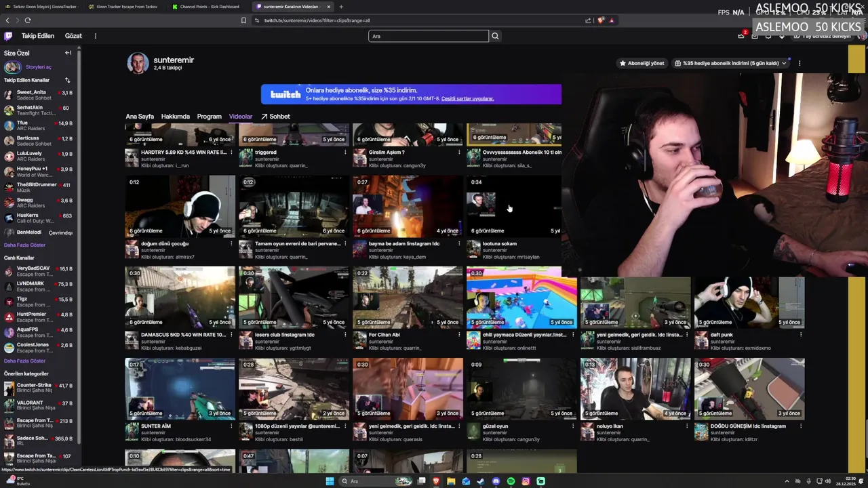The height and width of the screenshot is (488, 868).
Task: Open Sweet_Anita in followed channels
Action: [x=38, y=95]
